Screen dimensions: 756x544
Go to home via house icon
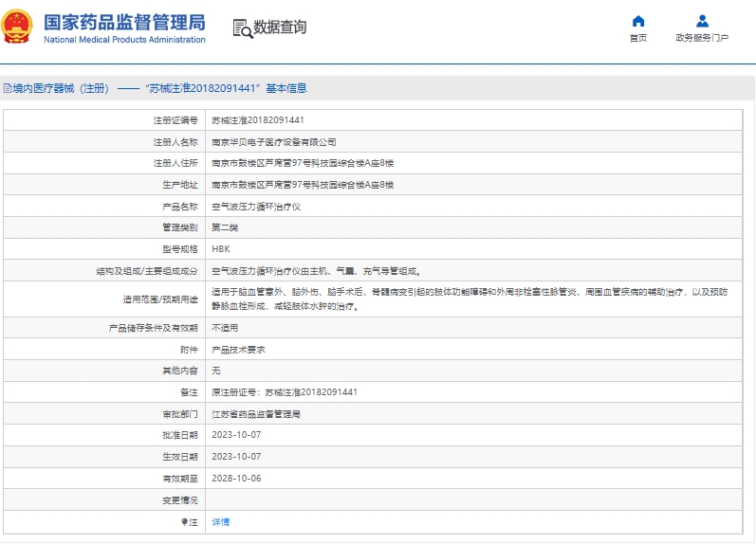pyautogui.click(x=638, y=21)
